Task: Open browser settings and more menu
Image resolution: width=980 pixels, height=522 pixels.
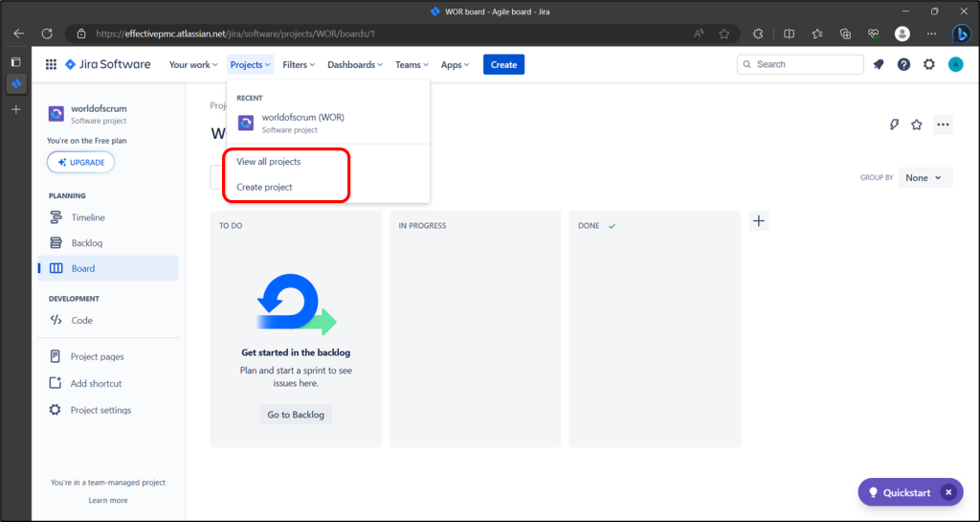Action: (x=931, y=34)
